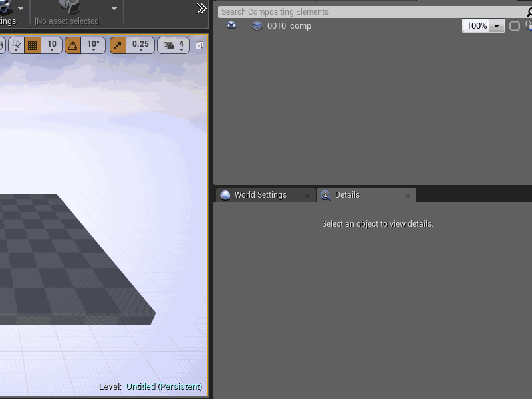
Task: Disable grid snapping
Action: click(x=32, y=45)
